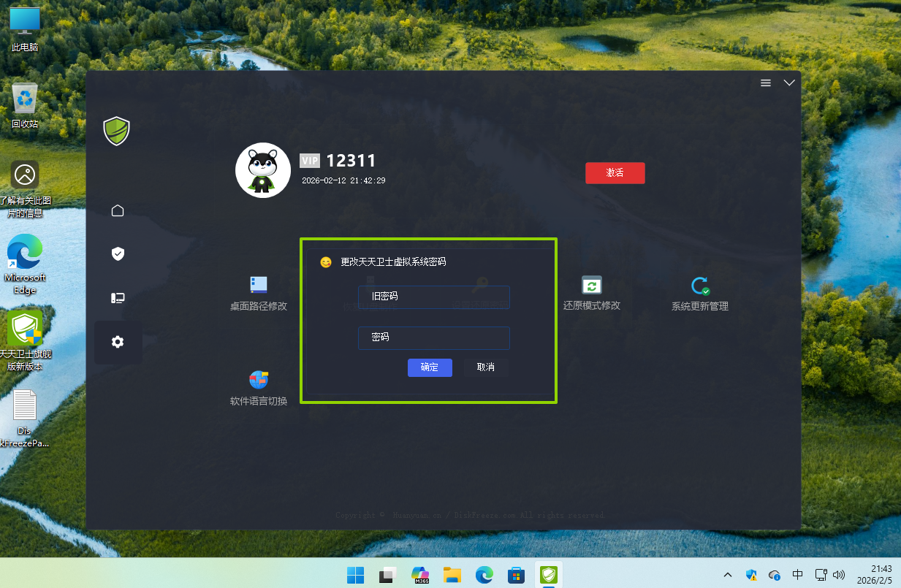Open 还原模式修改 option
Viewport: 901px width, 588px height.
coord(591,286)
